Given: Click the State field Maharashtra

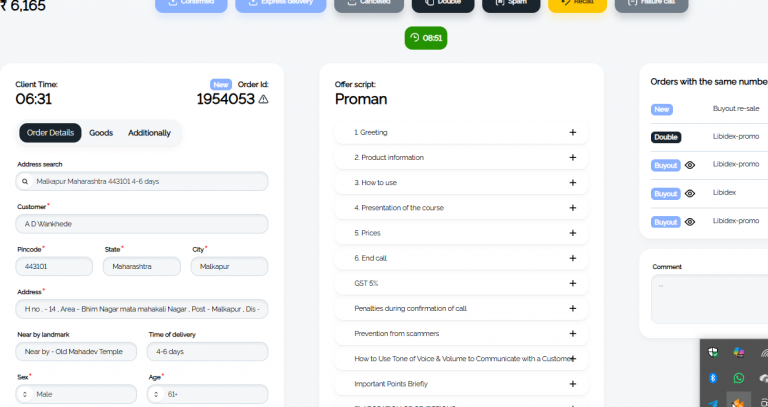Looking at the screenshot, I should (x=142, y=266).
